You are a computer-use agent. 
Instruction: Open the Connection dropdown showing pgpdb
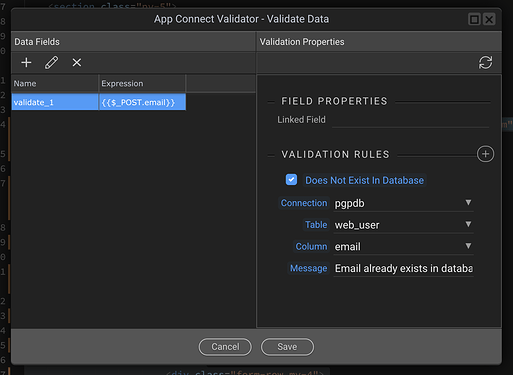click(x=403, y=203)
